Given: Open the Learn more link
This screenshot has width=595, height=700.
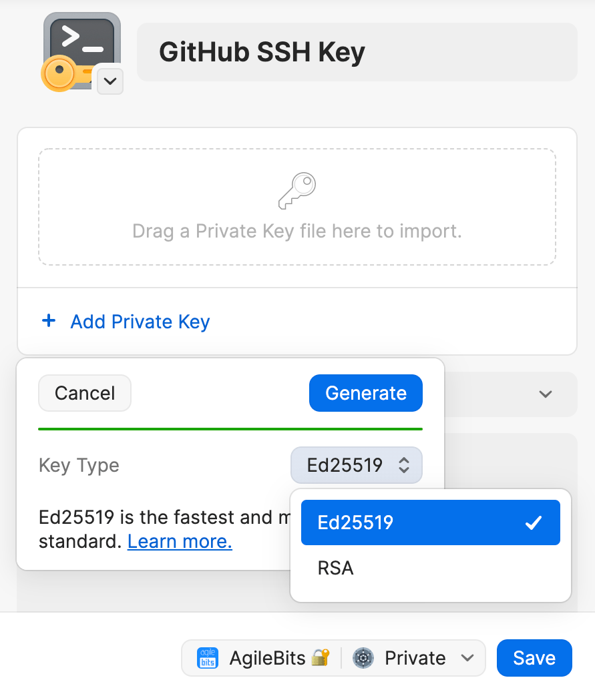Looking at the screenshot, I should pyautogui.click(x=179, y=541).
